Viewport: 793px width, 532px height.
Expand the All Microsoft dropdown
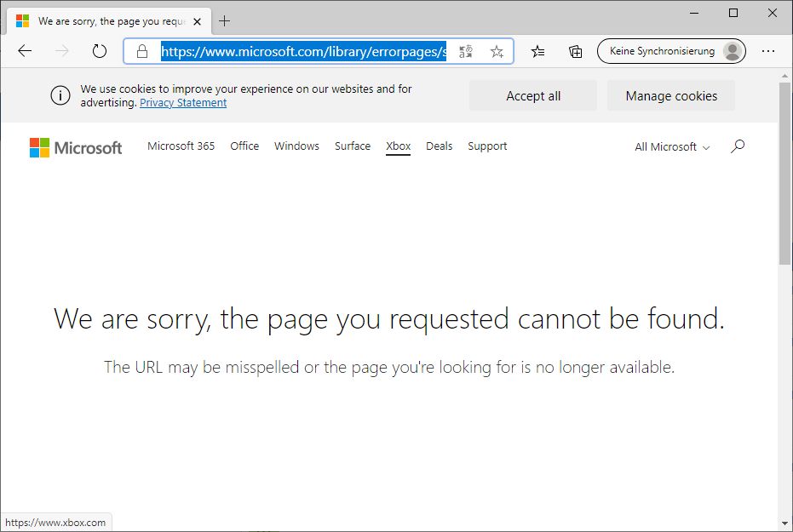point(671,146)
